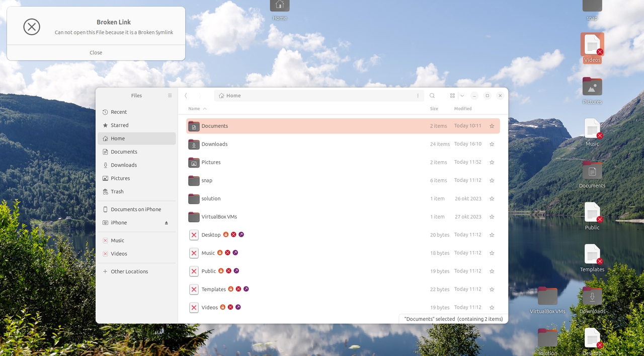Open Documents on iPhone in sidebar
Viewport: 644px width, 356px height.
pyautogui.click(x=136, y=209)
